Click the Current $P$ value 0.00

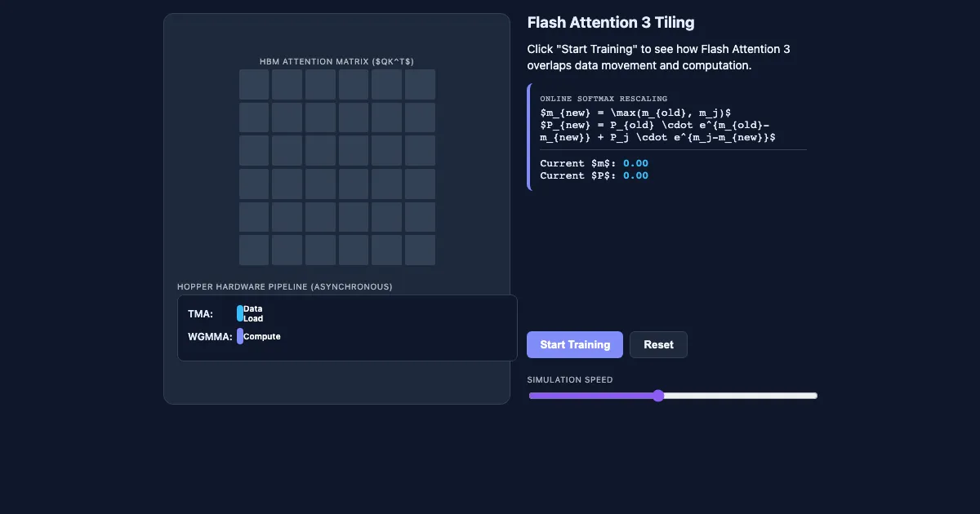point(635,175)
